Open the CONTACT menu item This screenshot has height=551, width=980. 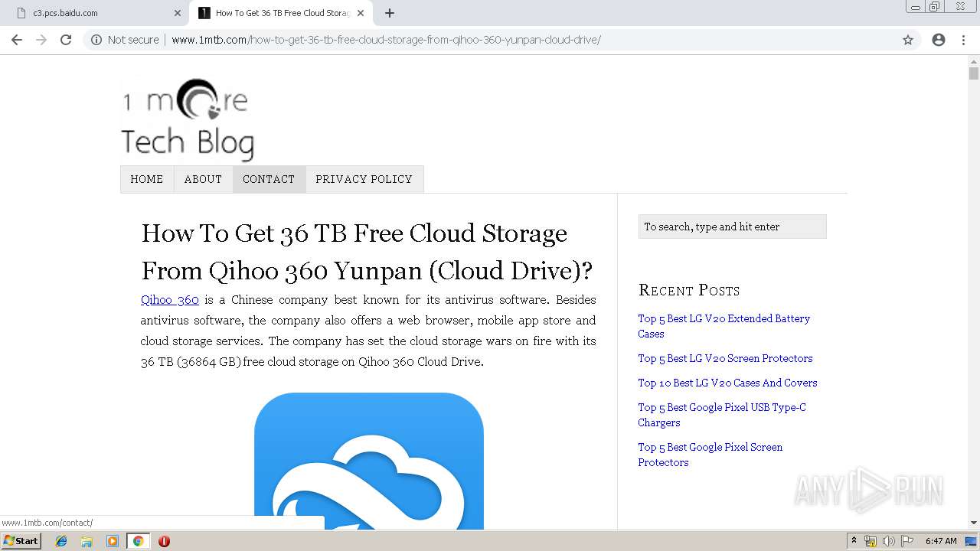269,179
